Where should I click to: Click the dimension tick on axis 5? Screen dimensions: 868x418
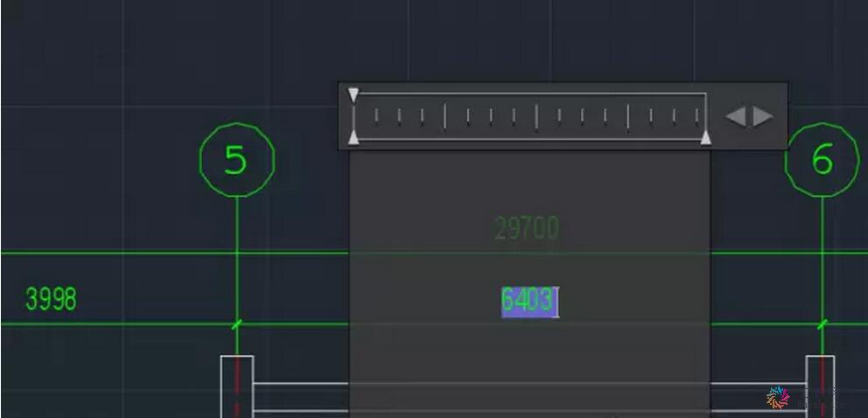click(237, 324)
